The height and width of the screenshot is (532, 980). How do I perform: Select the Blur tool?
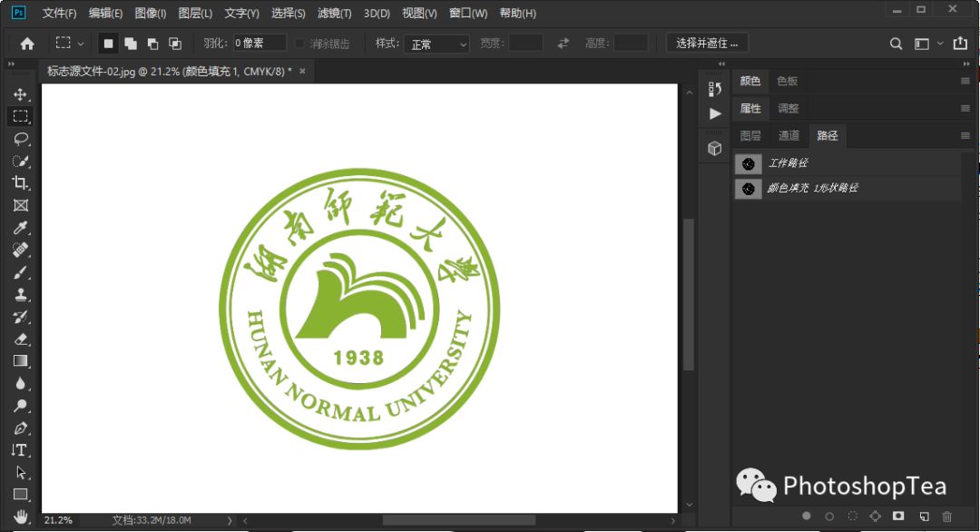coord(20,384)
